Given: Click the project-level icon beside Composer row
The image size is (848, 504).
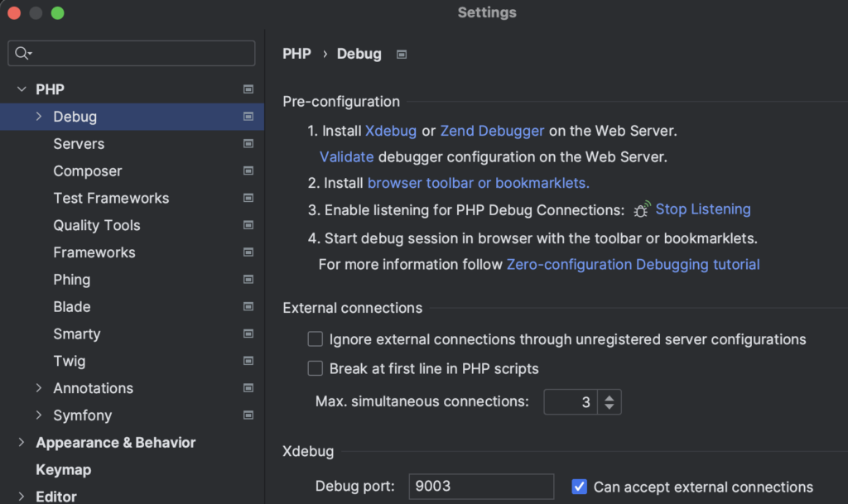Looking at the screenshot, I should 248,170.
